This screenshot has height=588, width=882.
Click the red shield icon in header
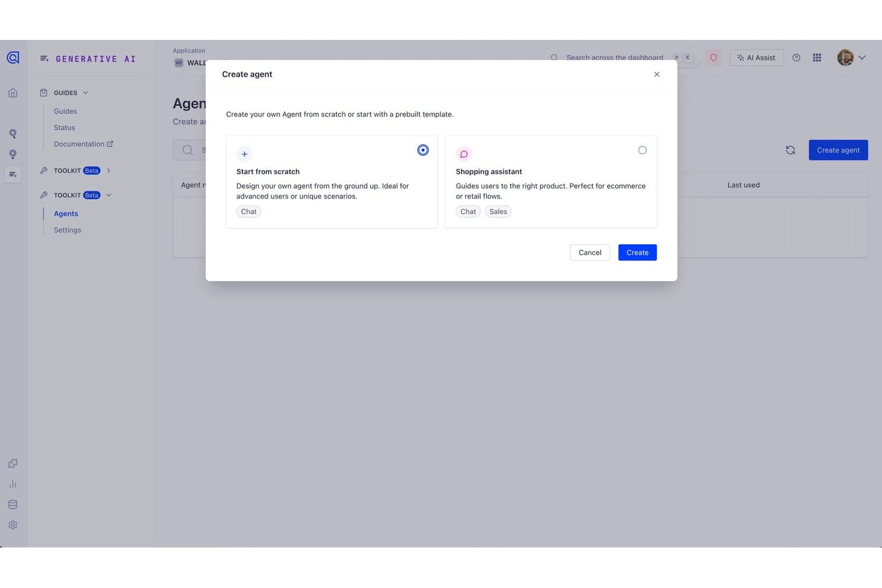(713, 58)
